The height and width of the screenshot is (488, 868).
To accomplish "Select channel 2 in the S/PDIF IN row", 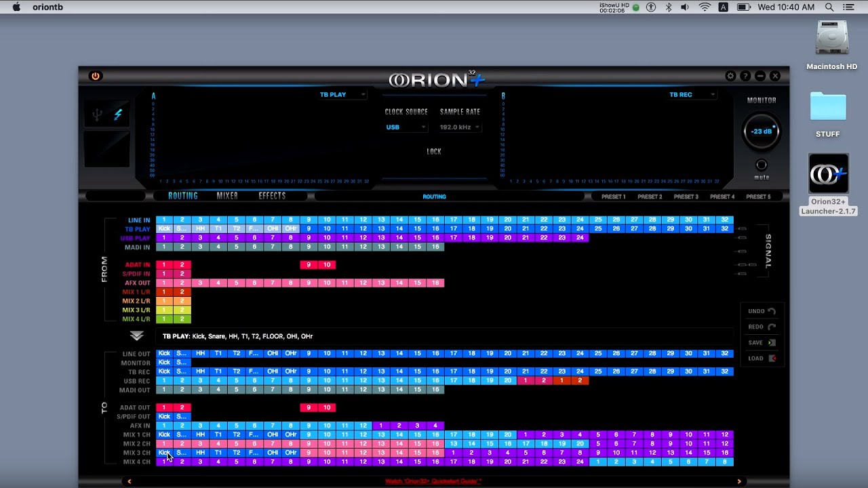I will click(182, 274).
